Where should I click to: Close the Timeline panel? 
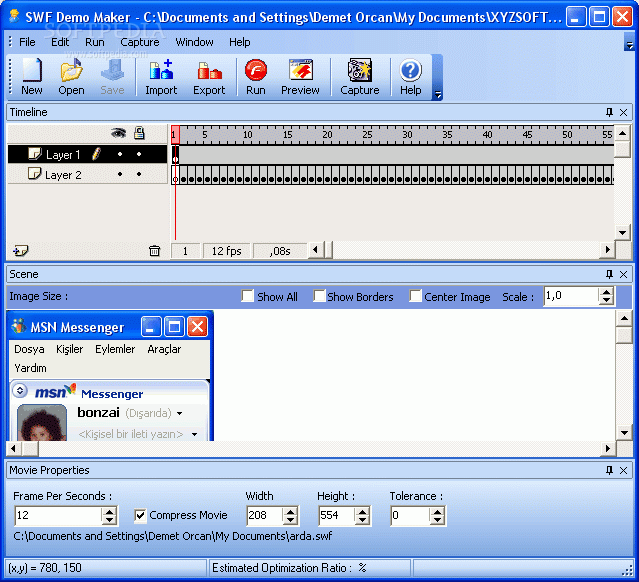624,112
